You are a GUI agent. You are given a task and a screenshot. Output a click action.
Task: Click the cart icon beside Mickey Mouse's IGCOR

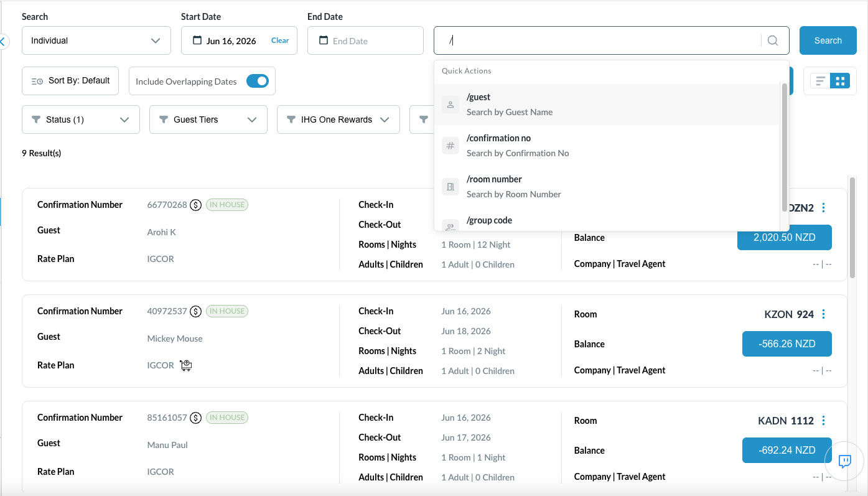pyautogui.click(x=185, y=365)
